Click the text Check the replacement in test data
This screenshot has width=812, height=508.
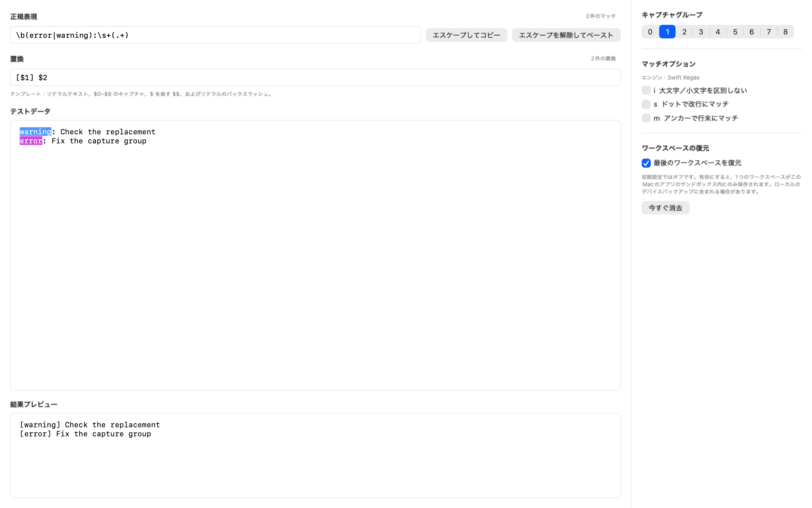click(x=108, y=132)
